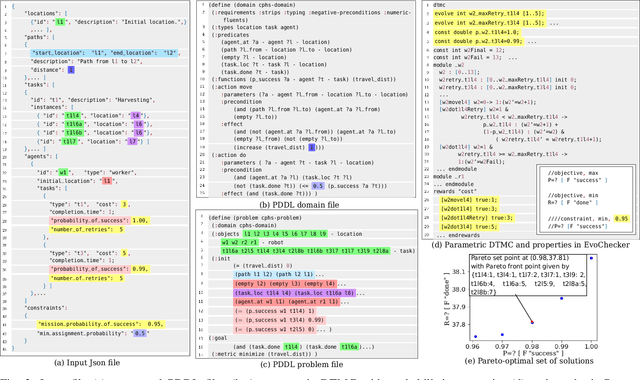Click "(define (problem cphs-problem)" line

[255, 218]
